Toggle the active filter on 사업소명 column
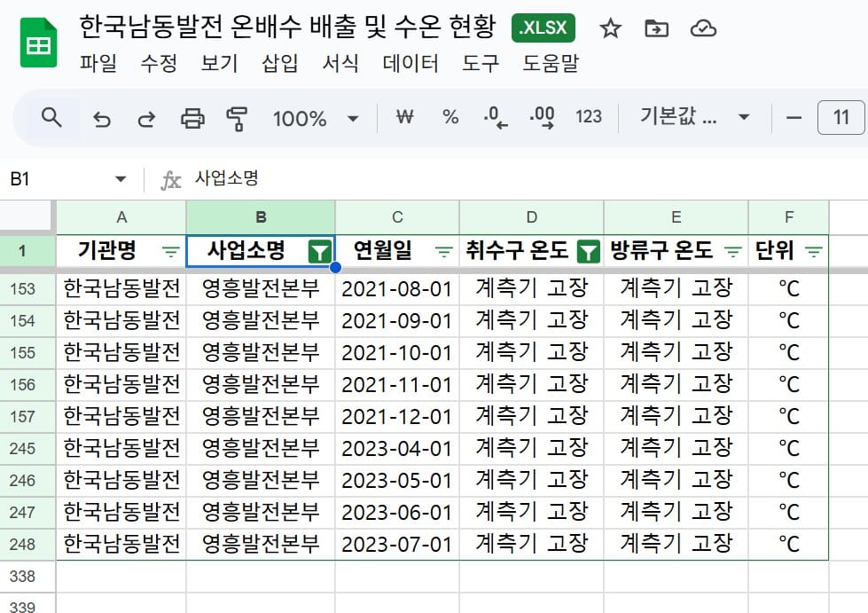The image size is (868, 613). pos(319,251)
